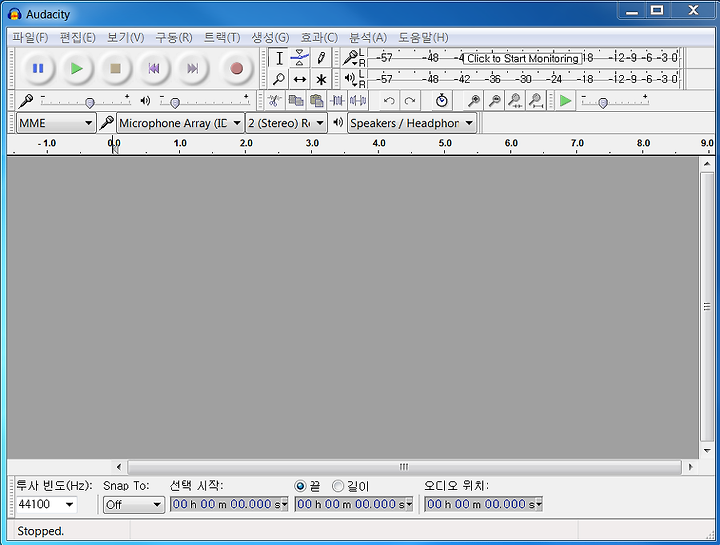Open the playback meter speaker menu
The image size is (720, 545).
point(350,79)
